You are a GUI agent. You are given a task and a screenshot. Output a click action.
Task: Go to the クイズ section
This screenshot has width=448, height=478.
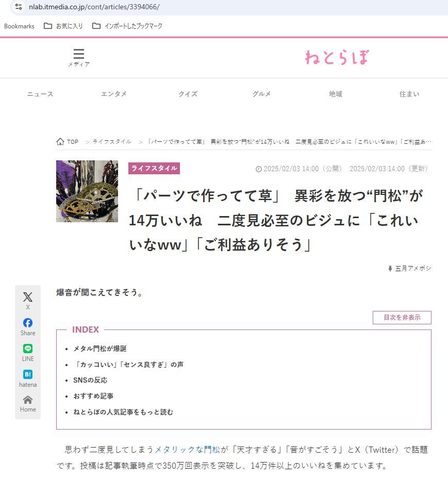coord(188,94)
